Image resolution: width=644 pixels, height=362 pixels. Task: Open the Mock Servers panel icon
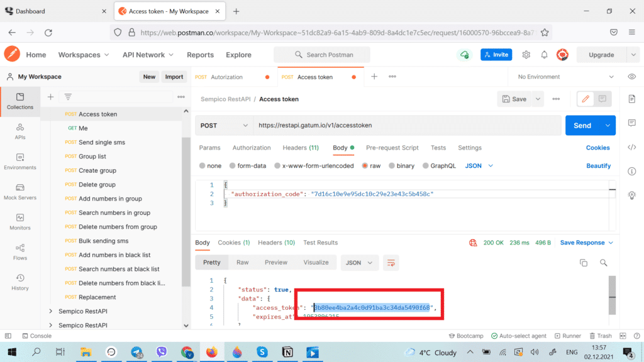point(19,192)
